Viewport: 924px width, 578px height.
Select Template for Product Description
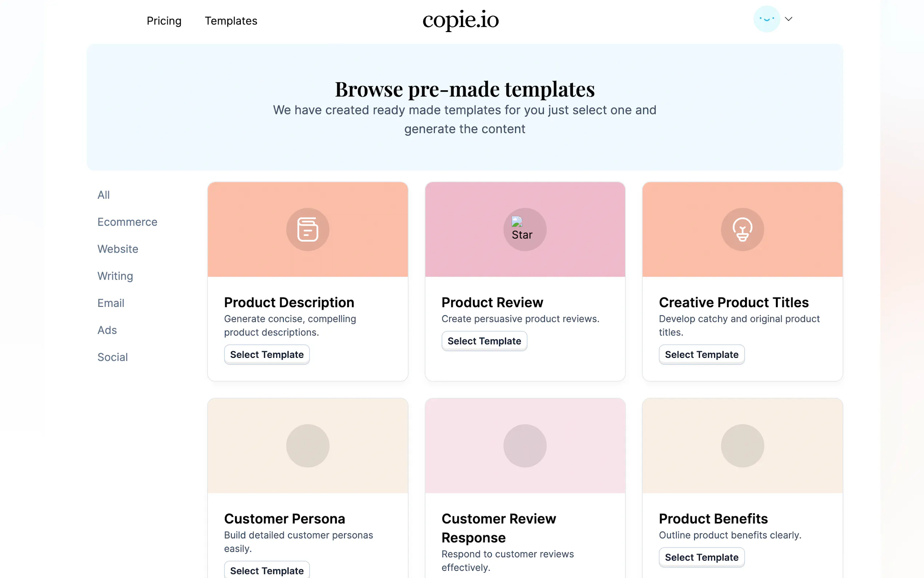tap(267, 355)
